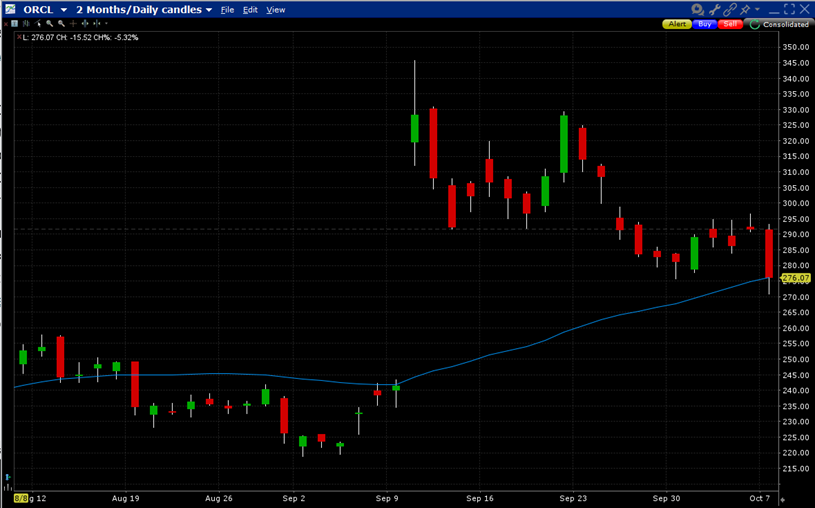Click the yellow 8/8 date marker

(x=21, y=498)
